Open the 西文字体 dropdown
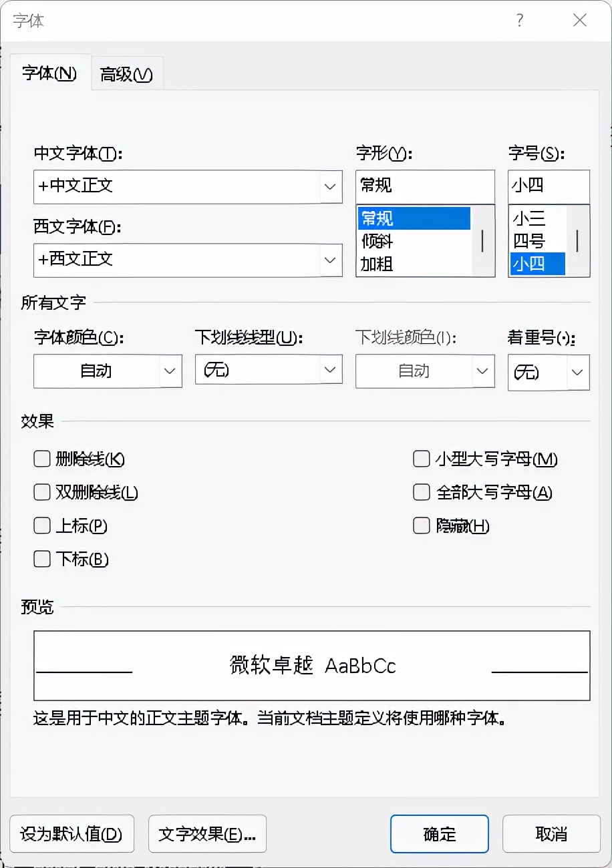The image size is (612, 868). (329, 260)
